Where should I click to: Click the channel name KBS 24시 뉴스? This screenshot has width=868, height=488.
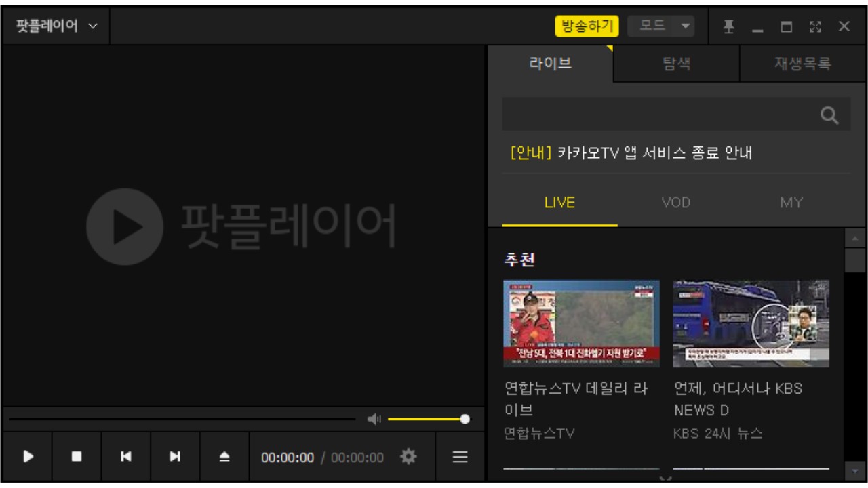(x=717, y=434)
